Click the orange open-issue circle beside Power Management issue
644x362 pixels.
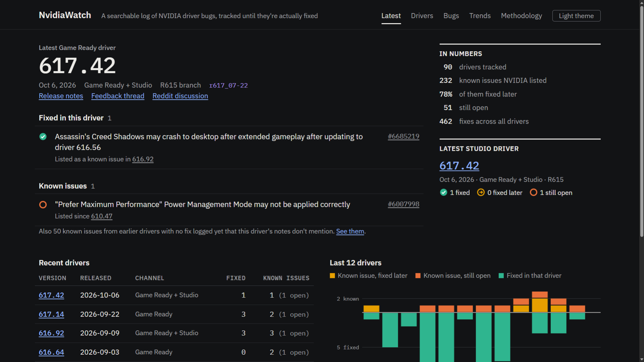pyautogui.click(x=43, y=204)
